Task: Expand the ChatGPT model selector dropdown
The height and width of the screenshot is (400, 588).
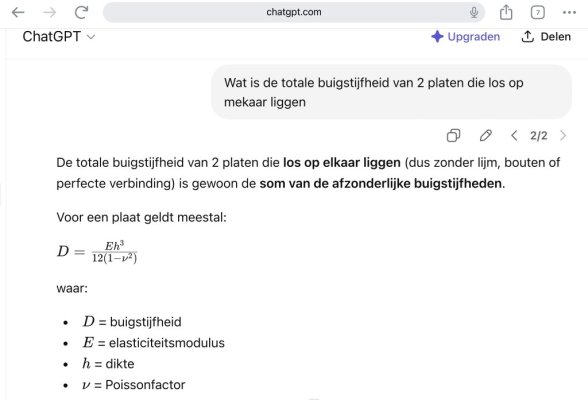Action: click(x=59, y=37)
